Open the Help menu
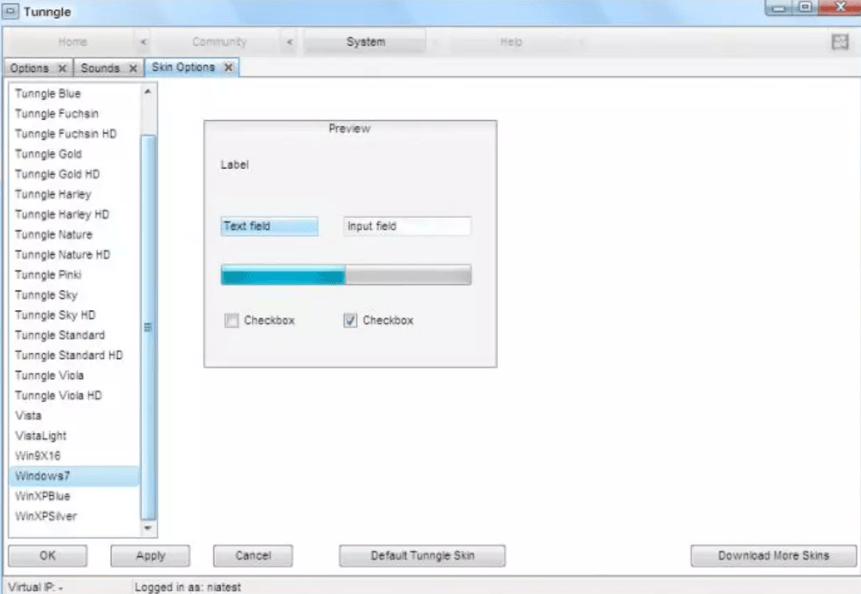 coord(511,42)
